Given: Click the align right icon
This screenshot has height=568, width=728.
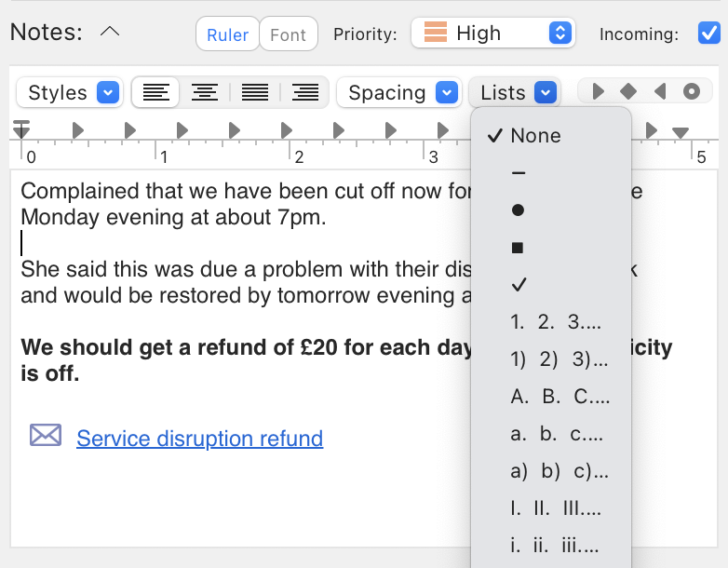Looking at the screenshot, I should (304, 92).
